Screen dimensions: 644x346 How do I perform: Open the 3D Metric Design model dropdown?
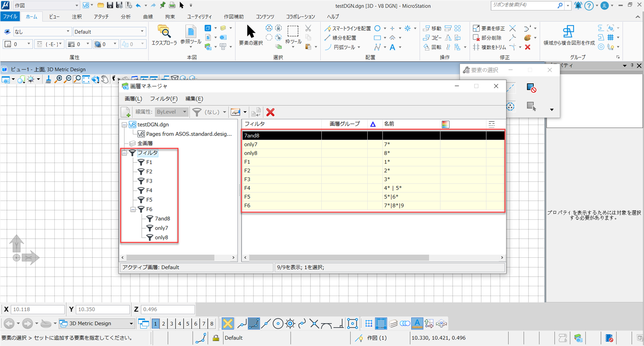(97, 323)
